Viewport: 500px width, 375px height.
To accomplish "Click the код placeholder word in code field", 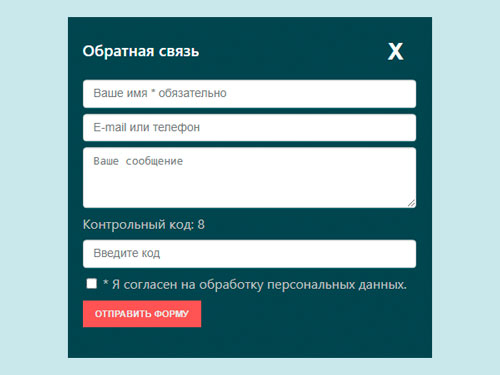I will point(151,254).
